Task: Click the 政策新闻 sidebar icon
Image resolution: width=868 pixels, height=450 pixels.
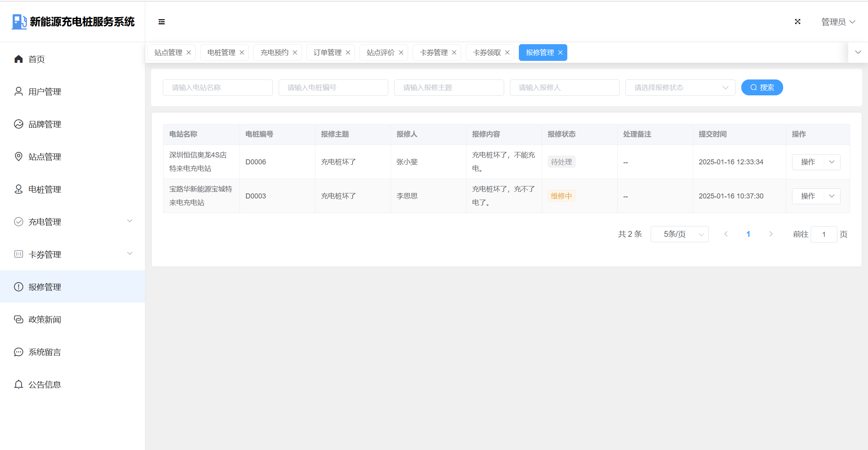Action: [x=19, y=319]
